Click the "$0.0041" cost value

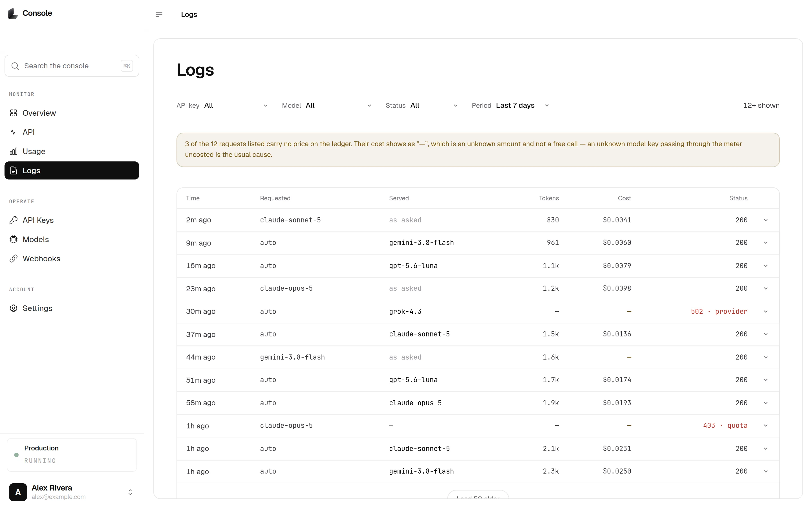tap(617, 220)
